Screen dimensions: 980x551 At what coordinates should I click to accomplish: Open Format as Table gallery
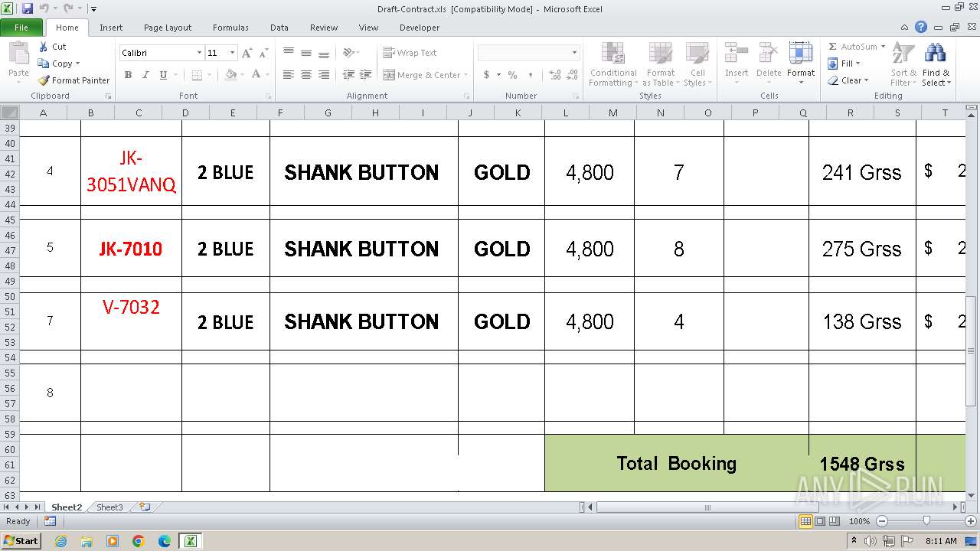pyautogui.click(x=660, y=64)
